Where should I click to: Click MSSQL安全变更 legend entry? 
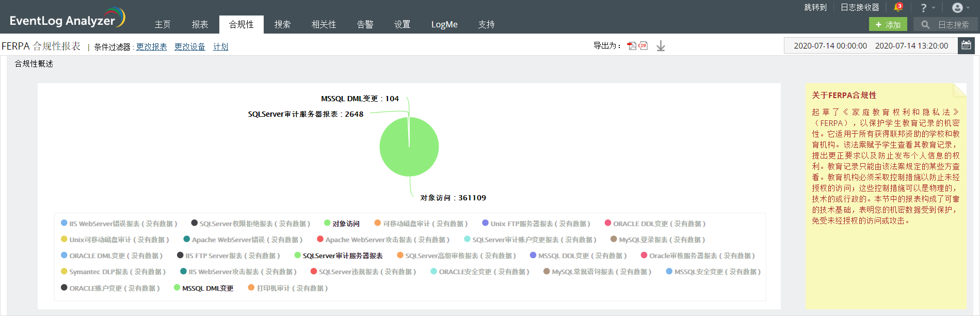pos(714,272)
